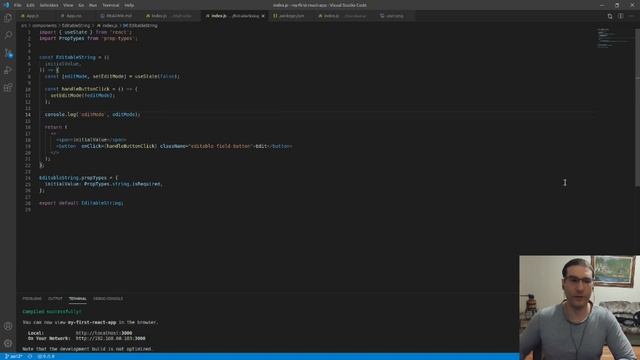Close the active index.js editor tab
640x360 pixels.
[x=263, y=16]
